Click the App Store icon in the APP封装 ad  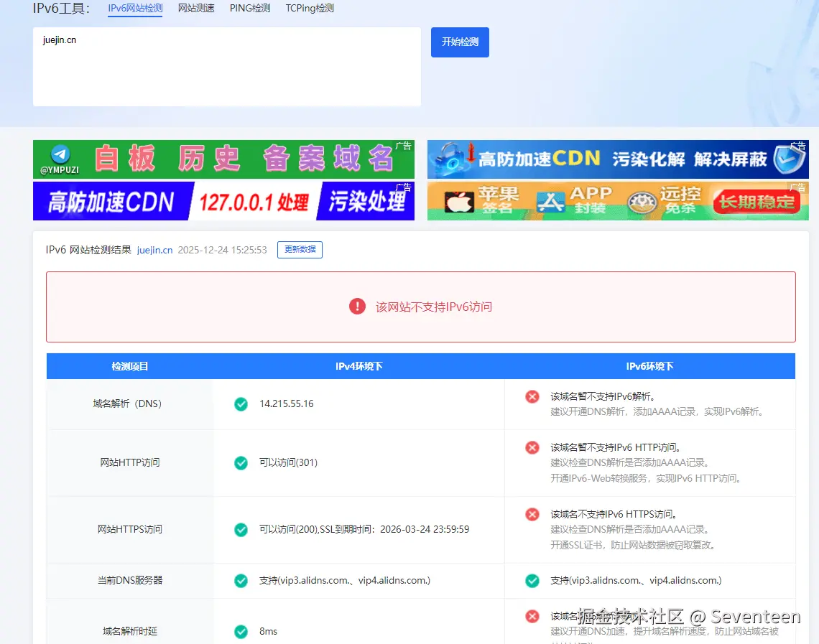551,202
